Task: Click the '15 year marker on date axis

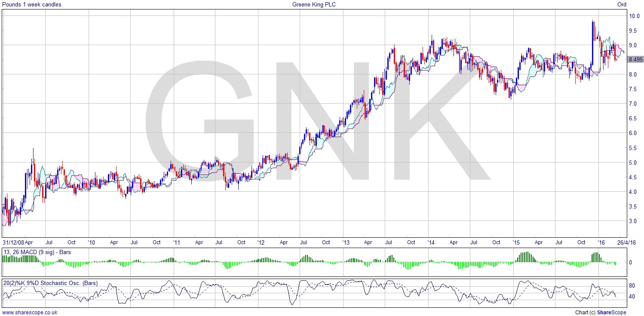Action: [516, 242]
